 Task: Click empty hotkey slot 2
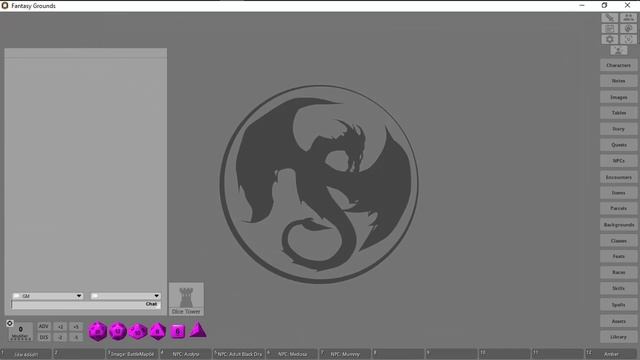click(x=79, y=354)
